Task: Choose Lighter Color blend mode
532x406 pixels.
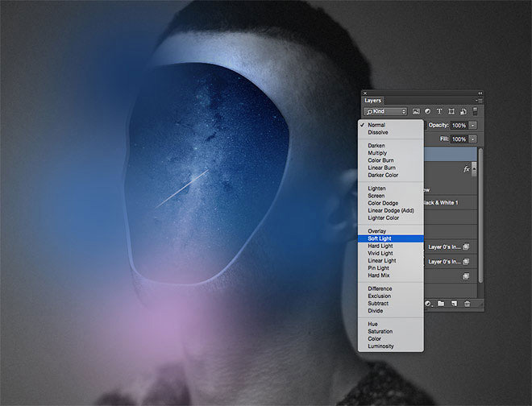Action: click(391, 217)
